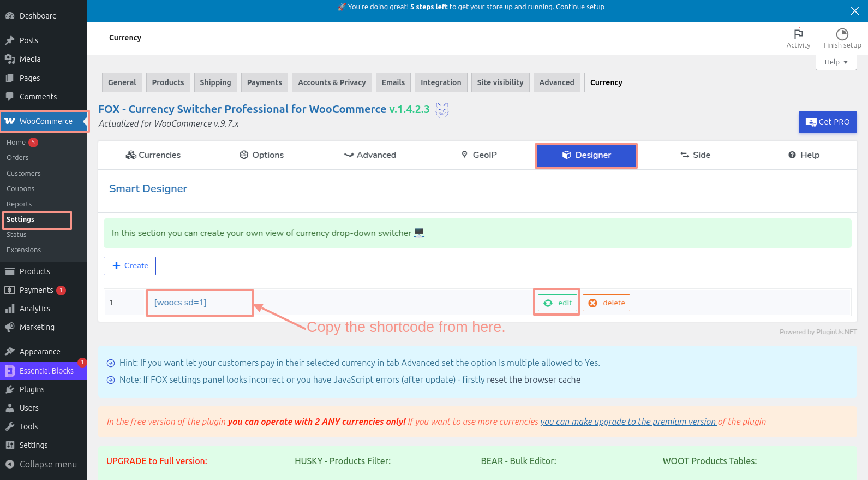Switch to Integration tab
Image resolution: width=868 pixels, height=480 pixels.
(441, 82)
